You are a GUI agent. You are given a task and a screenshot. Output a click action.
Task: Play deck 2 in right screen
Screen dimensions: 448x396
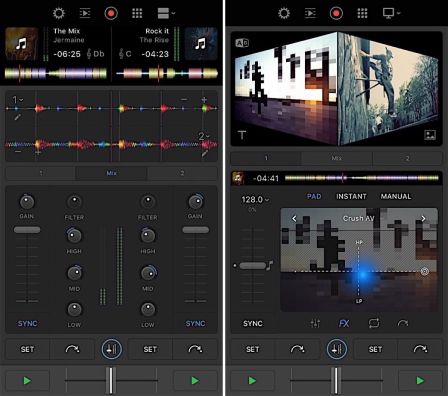point(420,380)
